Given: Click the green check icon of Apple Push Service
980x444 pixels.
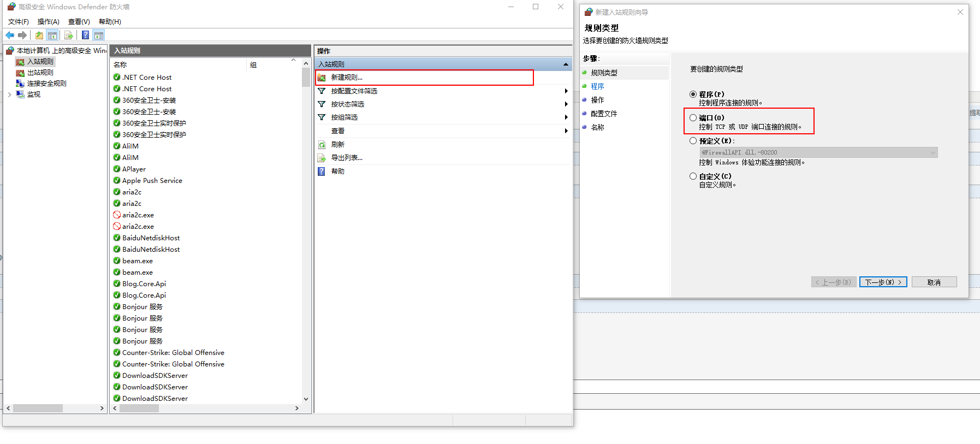Looking at the screenshot, I should 117,180.
